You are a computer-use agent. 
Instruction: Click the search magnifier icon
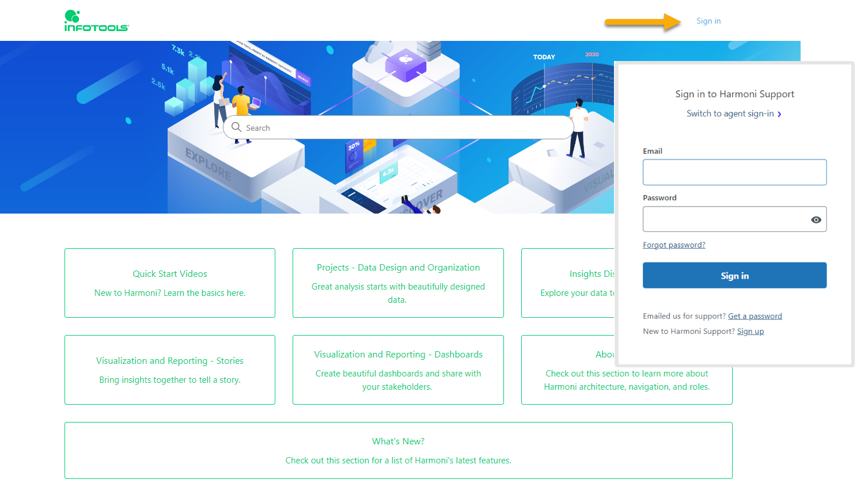click(236, 127)
